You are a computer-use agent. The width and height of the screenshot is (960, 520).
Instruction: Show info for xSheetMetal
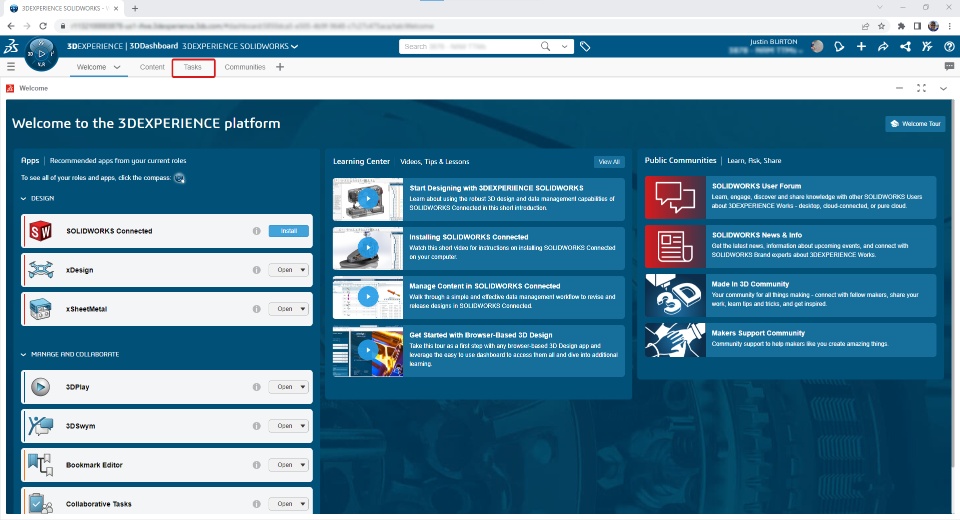[257, 309]
